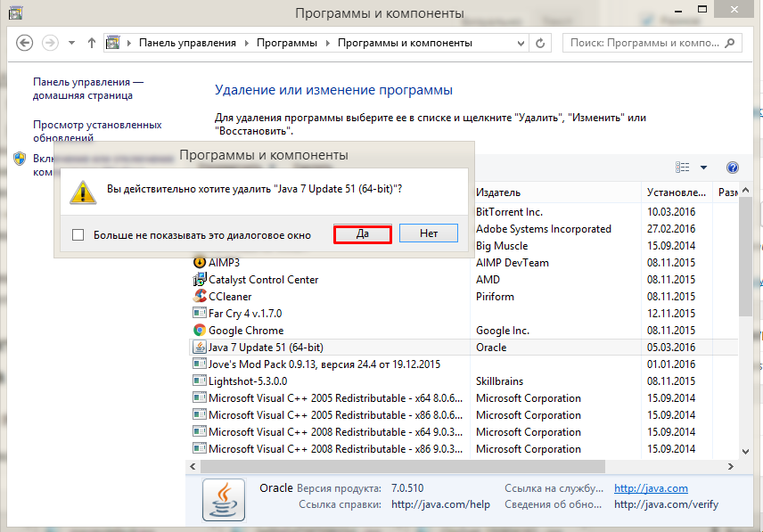Open the help question mark icon
The height and width of the screenshot is (532, 763).
pos(733,168)
